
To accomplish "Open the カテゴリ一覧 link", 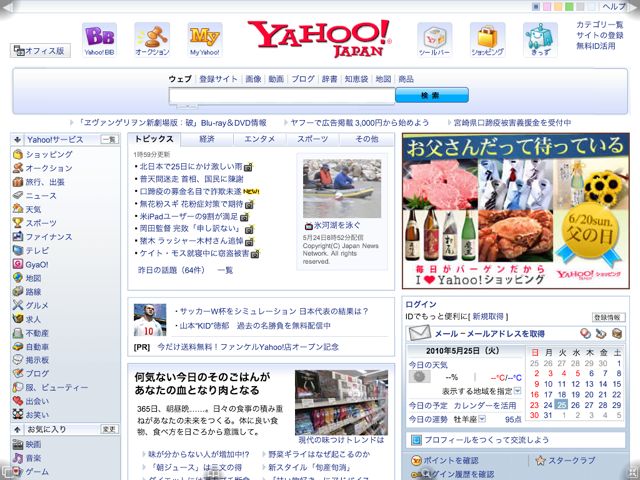I will pyautogui.click(x=600, y=24).
